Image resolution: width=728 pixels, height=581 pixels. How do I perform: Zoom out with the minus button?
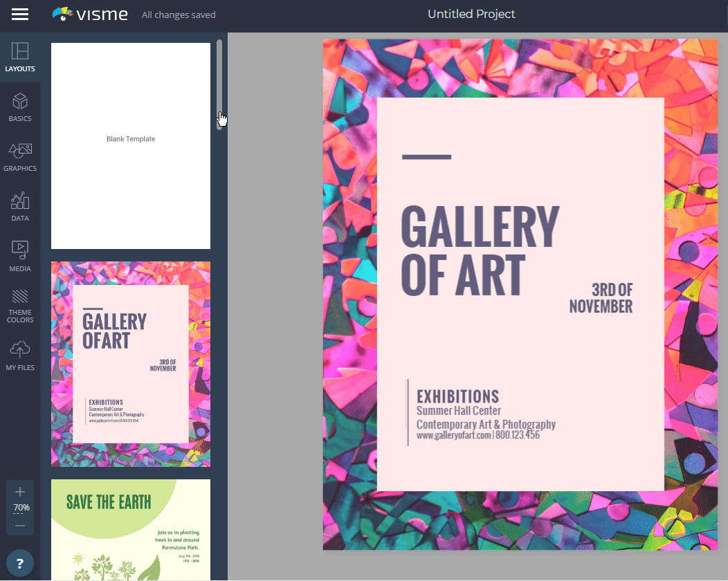[20, 526]
